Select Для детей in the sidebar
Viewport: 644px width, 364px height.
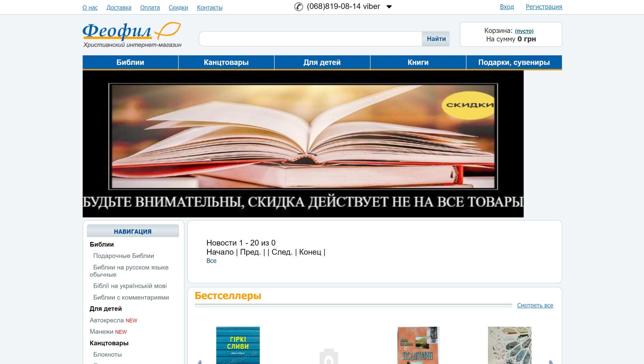[106, 309]
